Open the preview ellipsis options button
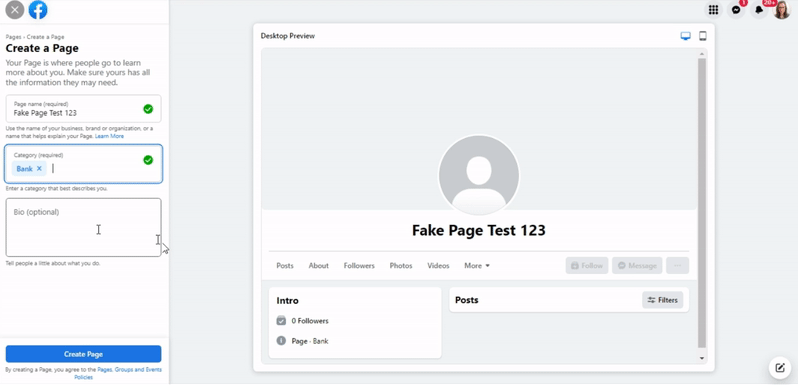Viewport: 798px width, 385px height. point(677,266)
